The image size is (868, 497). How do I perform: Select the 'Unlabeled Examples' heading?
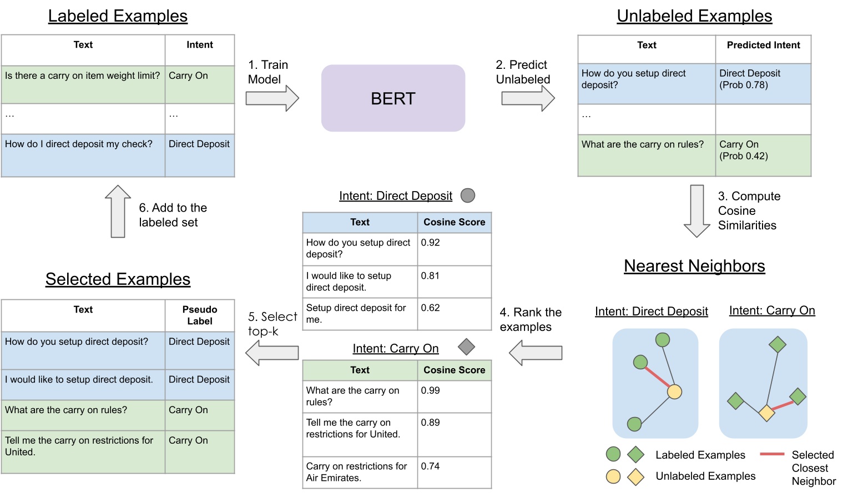click(x=694, y=16)
